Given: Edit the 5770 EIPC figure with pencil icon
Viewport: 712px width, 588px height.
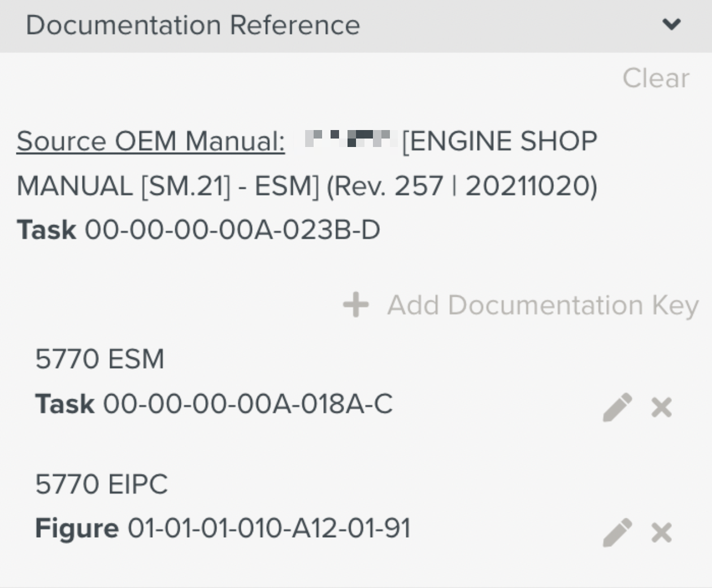Looking at the screenshot, I should (x=617, y=533).
